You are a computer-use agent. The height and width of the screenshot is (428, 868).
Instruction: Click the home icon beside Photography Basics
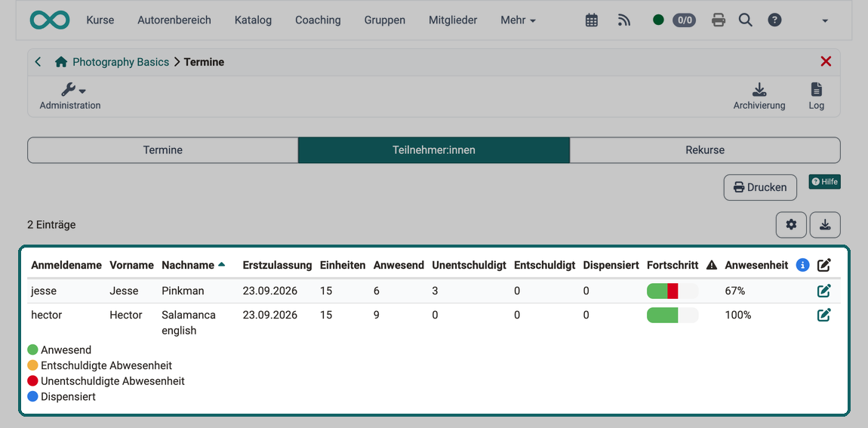(x=61, y=62)
